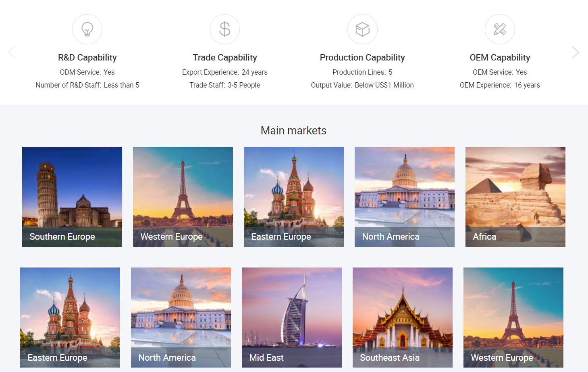Click the OEM Capability heading

tap(500, 58)
